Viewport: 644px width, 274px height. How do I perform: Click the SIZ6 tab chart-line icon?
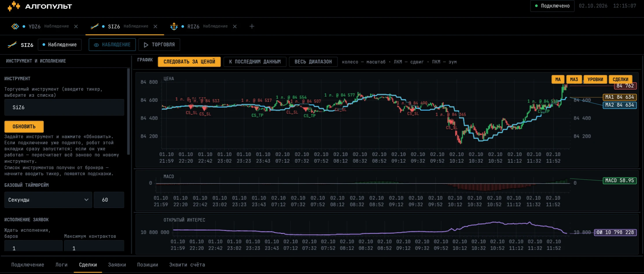(95, 26)
